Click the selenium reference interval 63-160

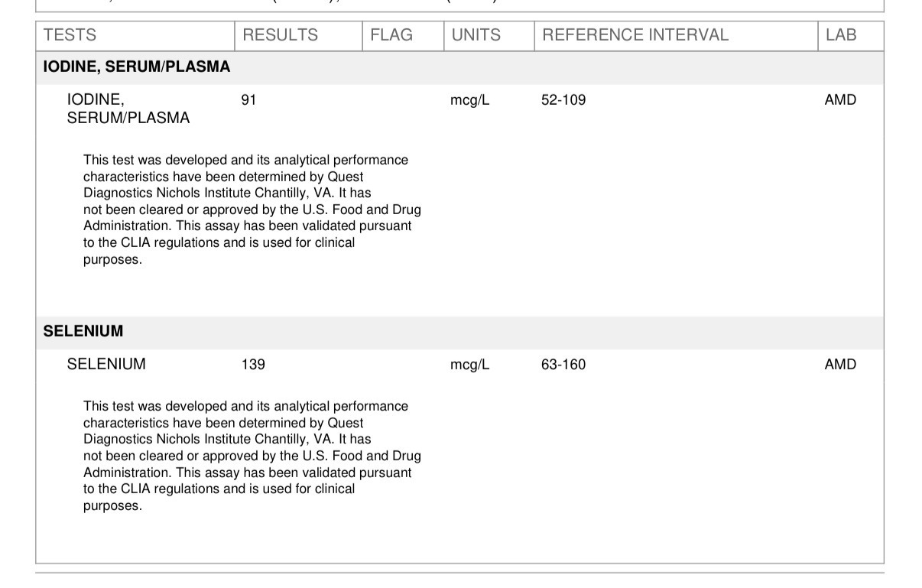click(563, 365)
